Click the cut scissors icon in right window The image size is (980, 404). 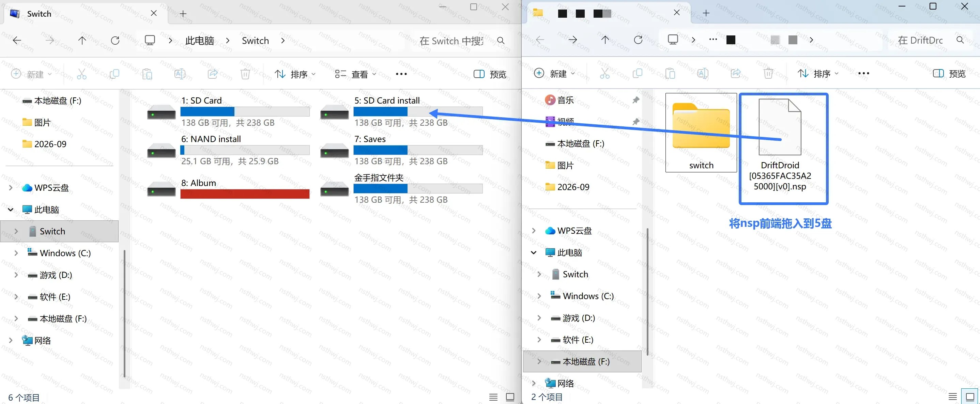pyautogui.click(x=604, y=73)
